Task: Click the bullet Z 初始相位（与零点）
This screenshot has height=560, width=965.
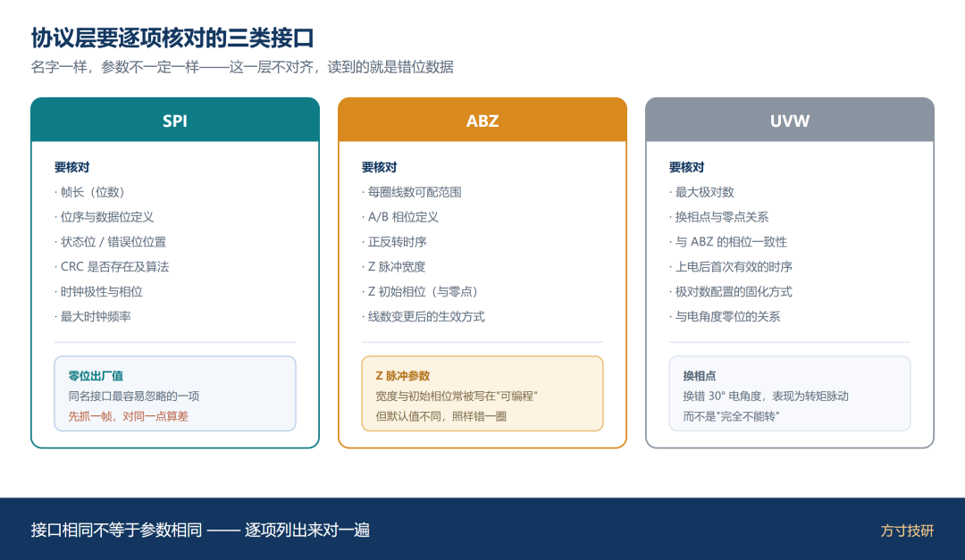Action: tap(420, 292)
